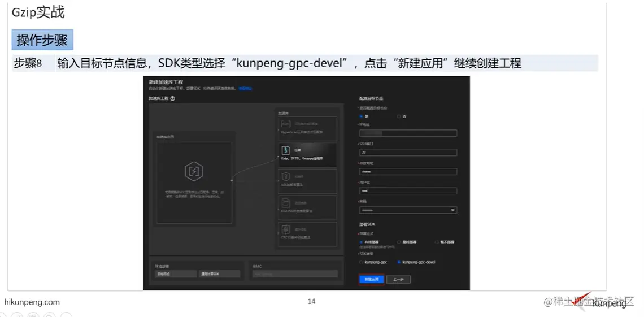Select the Gzip, ZSTD, Snappy compression library card

307,154
